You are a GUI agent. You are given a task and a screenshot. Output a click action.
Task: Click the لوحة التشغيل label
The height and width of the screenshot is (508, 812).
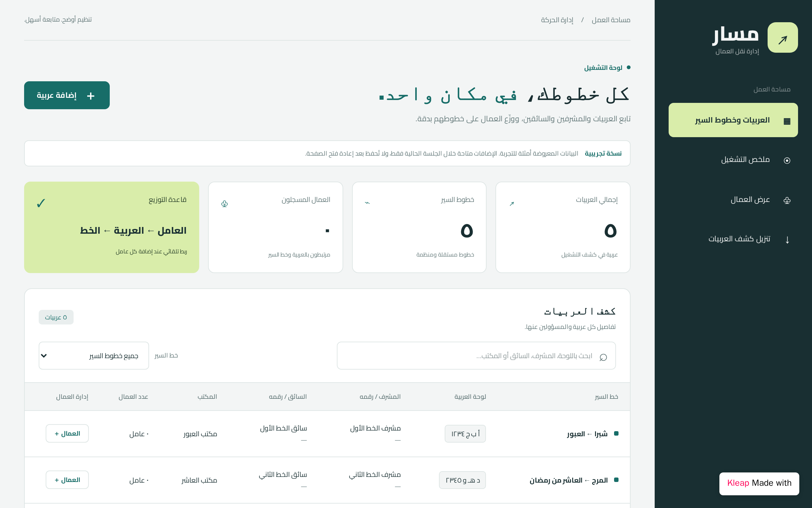603,68
